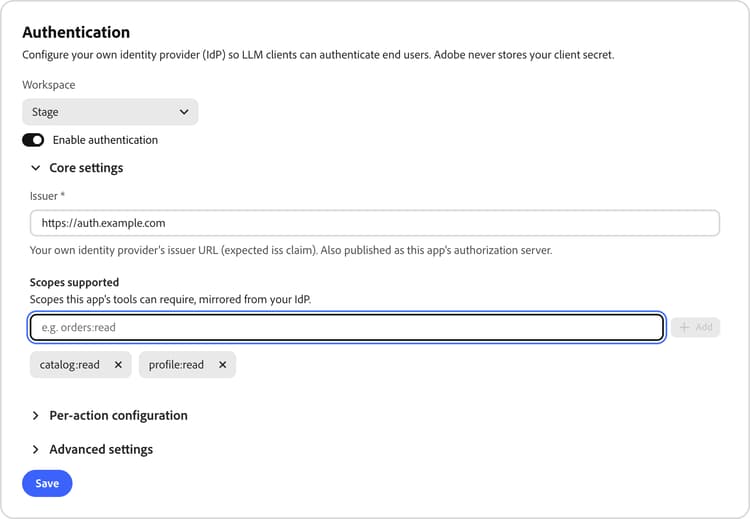Expand the Advanced settings section

[x=92, y=449]
